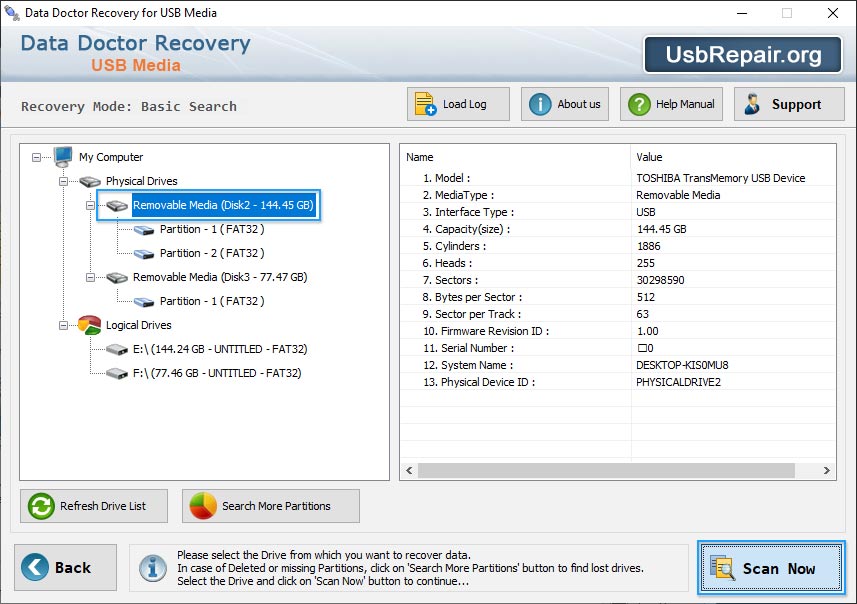857x604 pixels.
Task: Select the Logical Drives tree label
Action: [139, 326]
